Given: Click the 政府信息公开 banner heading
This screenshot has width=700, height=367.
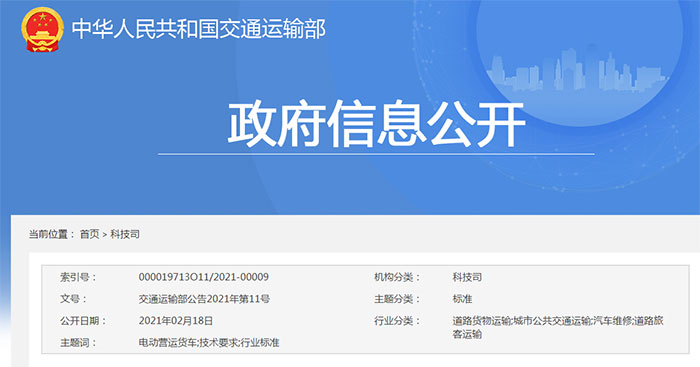Looking at the screenshot, I should [376, 124].
